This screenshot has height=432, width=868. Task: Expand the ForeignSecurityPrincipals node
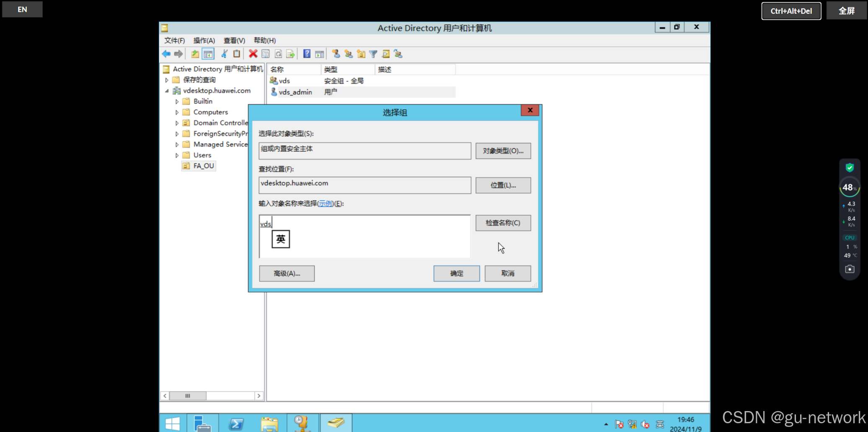coord(177,134)
